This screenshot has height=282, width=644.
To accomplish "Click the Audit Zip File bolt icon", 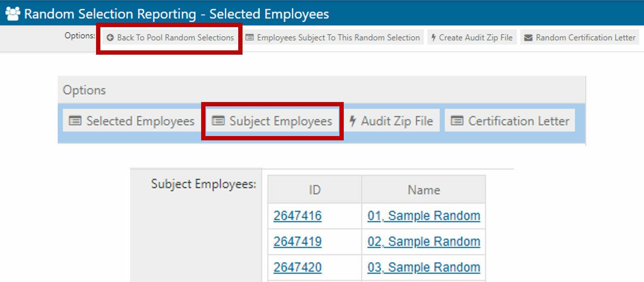I will click(x=352, y=121).
